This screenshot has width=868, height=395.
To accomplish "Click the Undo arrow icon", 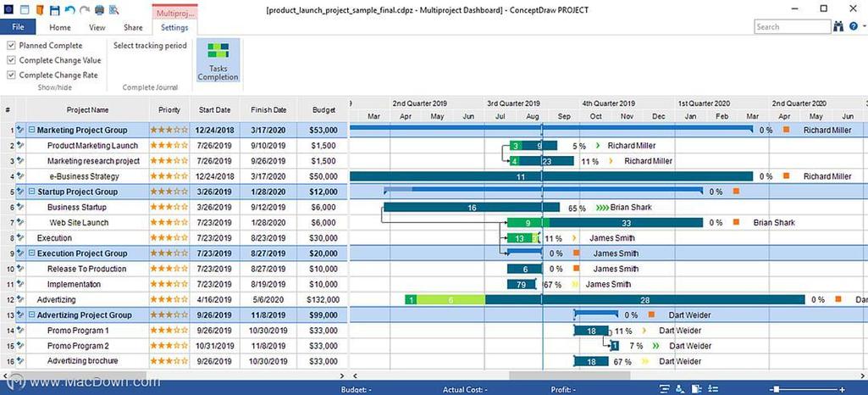I will point(70,10).
